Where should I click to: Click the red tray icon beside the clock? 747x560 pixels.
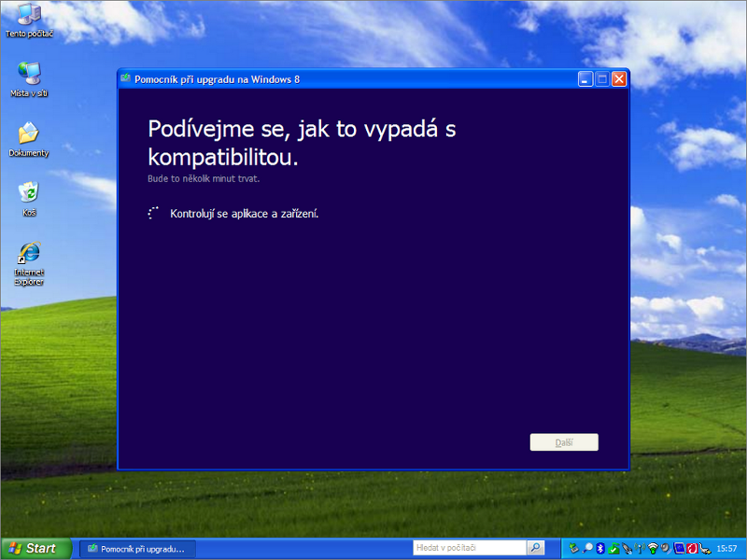click(692, 548)
